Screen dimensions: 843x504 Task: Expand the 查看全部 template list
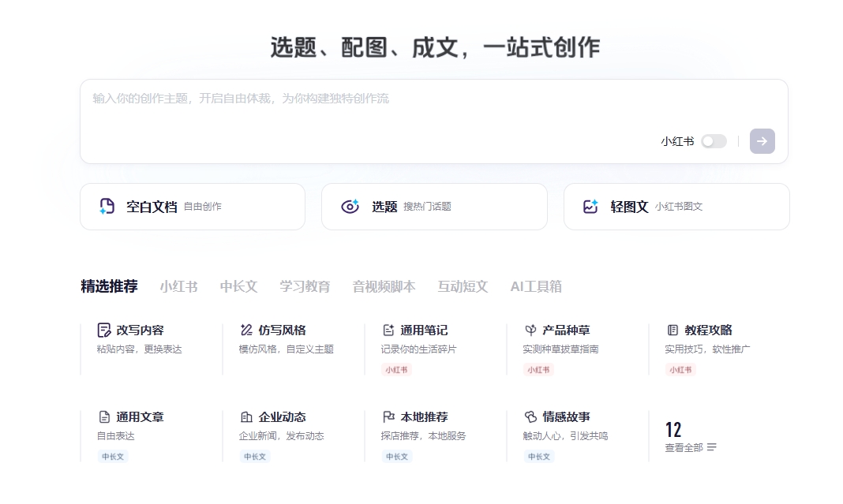coord(691,447)
